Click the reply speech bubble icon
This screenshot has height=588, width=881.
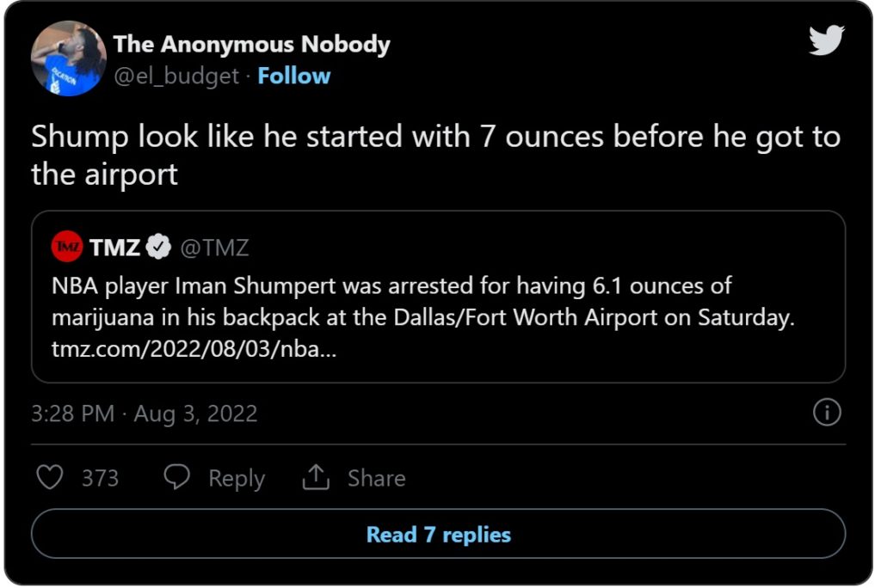tap(177, 477)
